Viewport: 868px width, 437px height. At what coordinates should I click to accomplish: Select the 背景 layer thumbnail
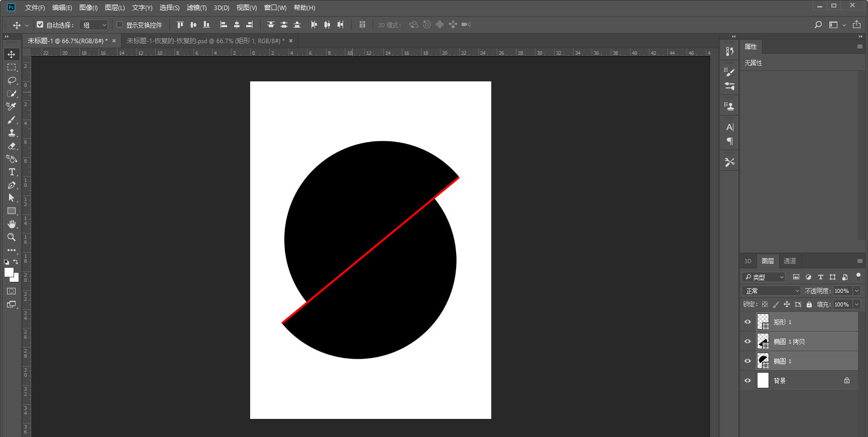[x=763, y=381]
